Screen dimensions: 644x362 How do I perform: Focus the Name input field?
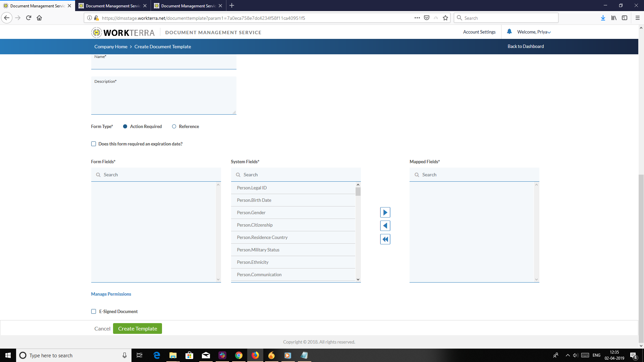click(x=164, y=62)
